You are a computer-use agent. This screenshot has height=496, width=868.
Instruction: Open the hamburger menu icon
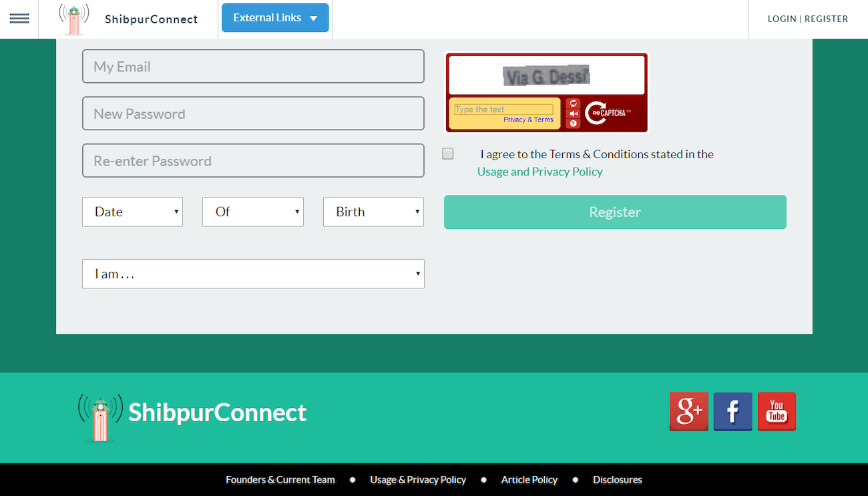19,19
